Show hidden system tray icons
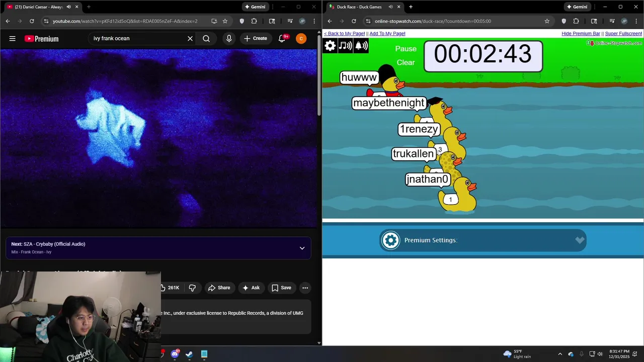644x362 pixels. (560, 354)
